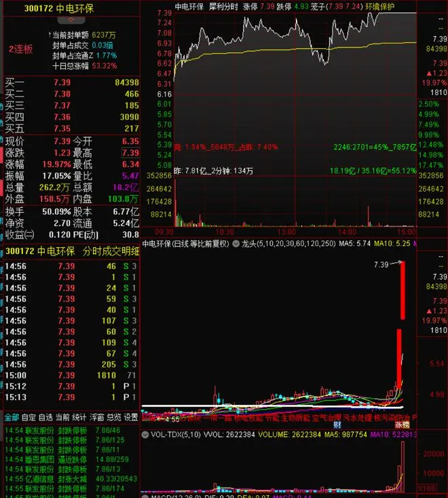Open the daily K-line indicator settings circle icon
This screenshot has width=448, height=498.
coord(236,243)
